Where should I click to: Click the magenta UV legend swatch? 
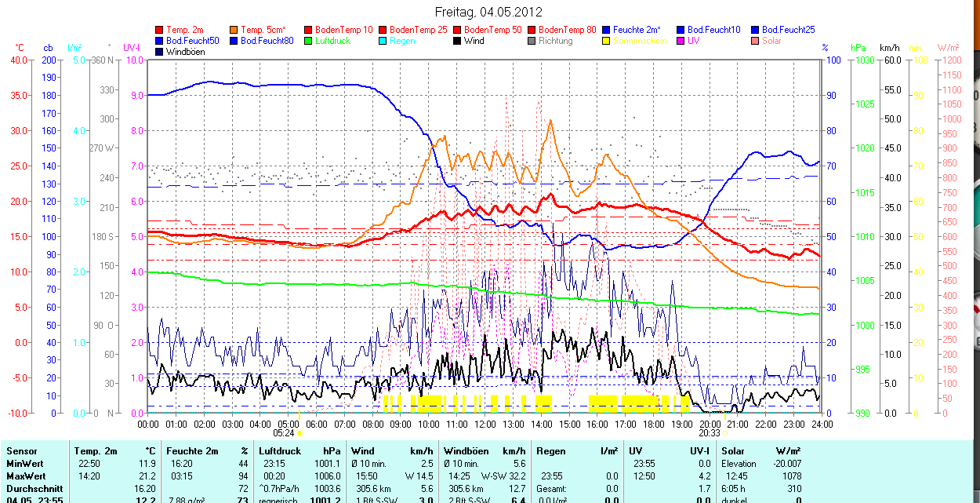[681, 41]
